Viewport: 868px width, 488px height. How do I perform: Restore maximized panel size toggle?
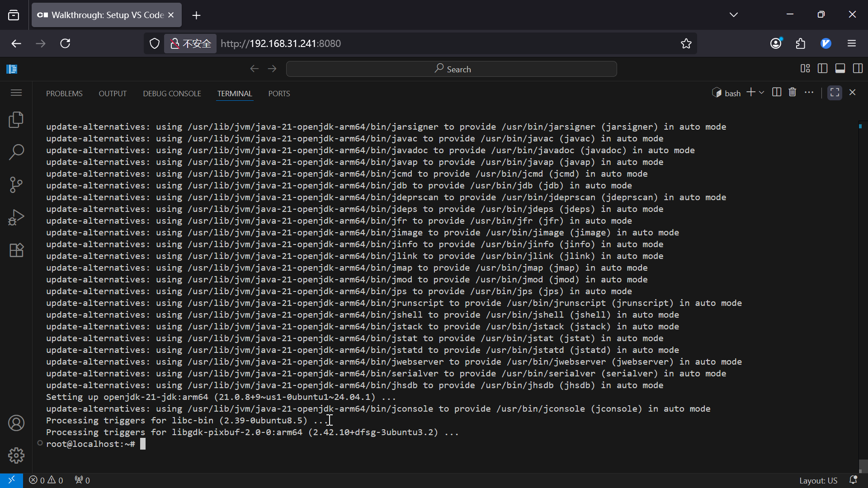[x=835, y=93]
